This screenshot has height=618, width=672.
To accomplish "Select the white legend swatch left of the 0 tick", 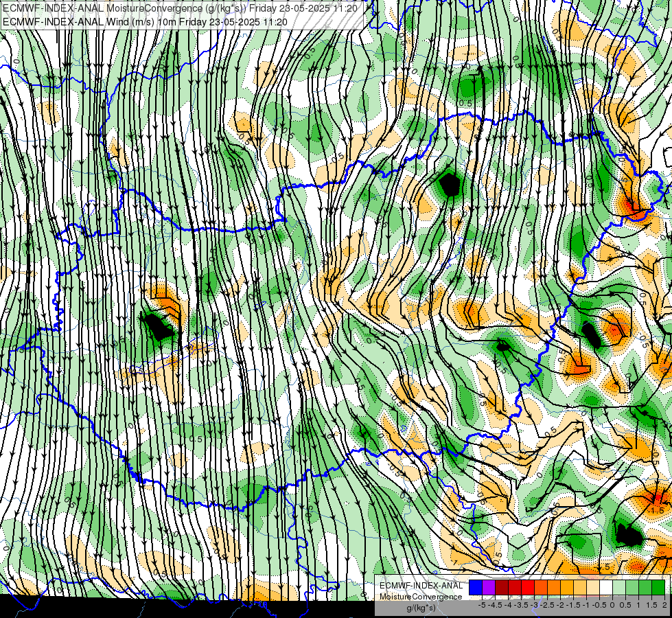I will [x=606, y=587].
